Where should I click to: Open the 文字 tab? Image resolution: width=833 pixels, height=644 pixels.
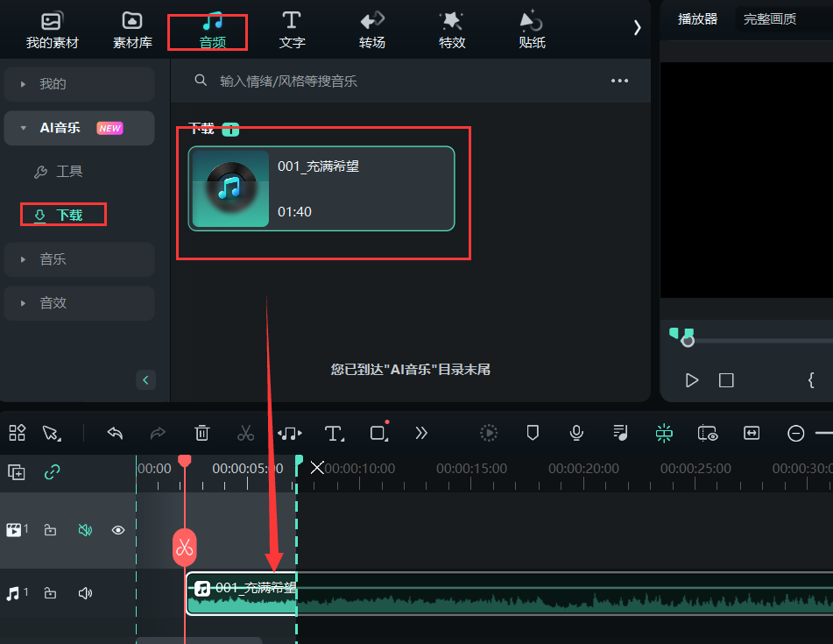pos(292,29)
